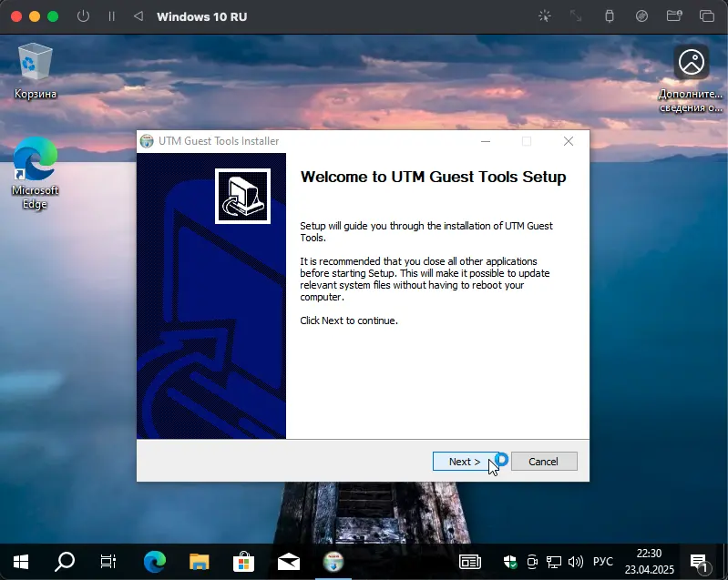The width and height of the screenshot is (728, 580).
Task: Open the disc drive image icon in UTM toolbar
Action: coord(641,16)
